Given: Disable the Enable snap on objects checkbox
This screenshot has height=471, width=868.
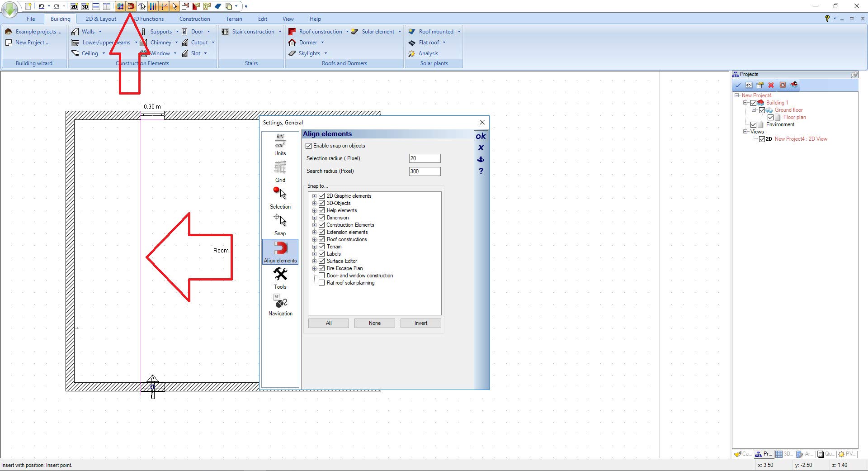Looking at the screenshot, I should (x=309, y=146).
